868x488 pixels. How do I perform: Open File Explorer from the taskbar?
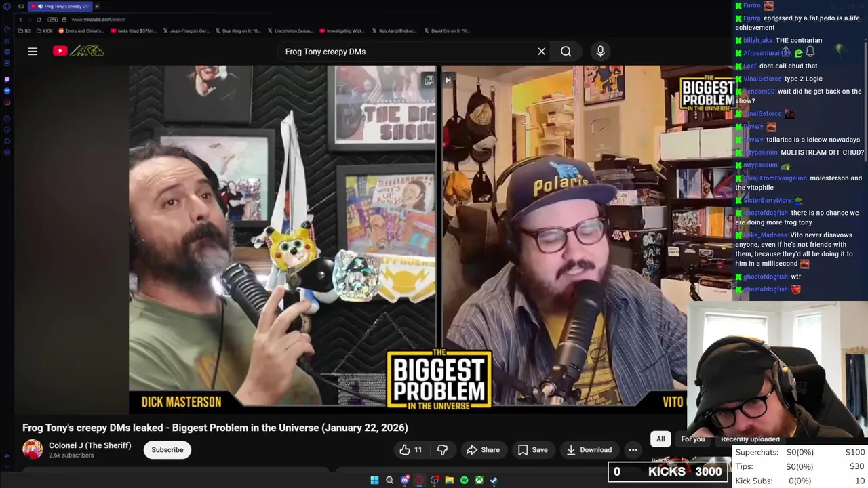(449, 480)
